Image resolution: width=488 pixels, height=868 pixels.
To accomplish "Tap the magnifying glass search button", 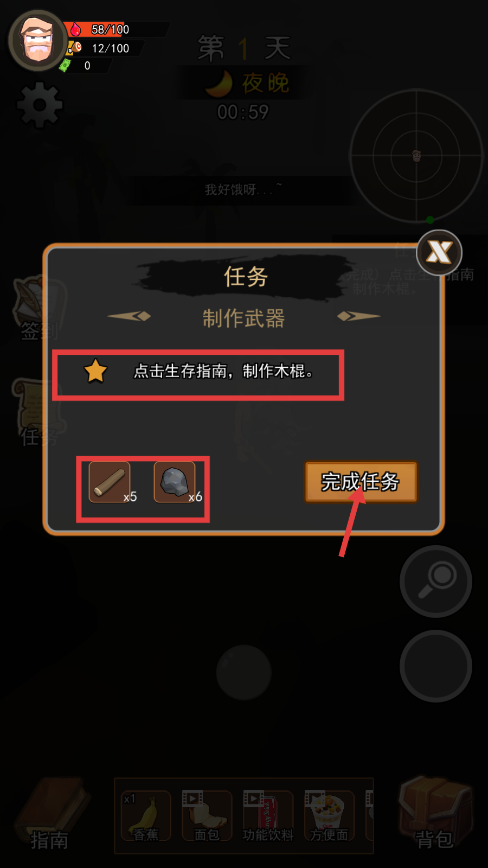I will tap(436, 582).
